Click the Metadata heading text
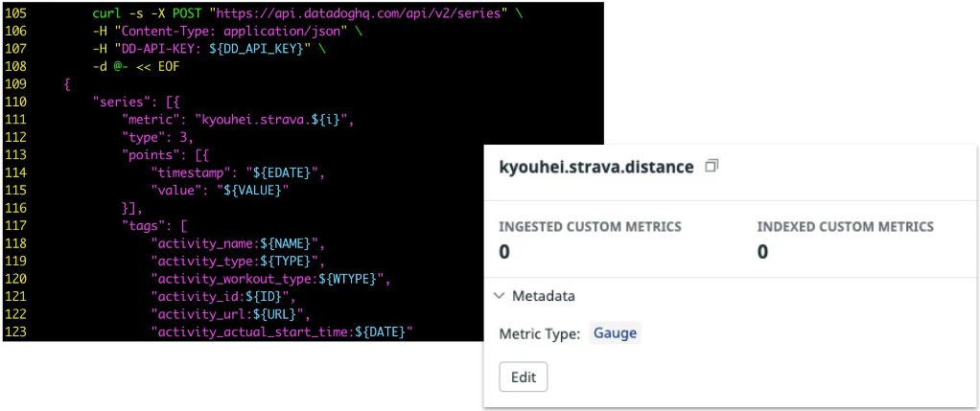980x411 pixels. point(543,295)
